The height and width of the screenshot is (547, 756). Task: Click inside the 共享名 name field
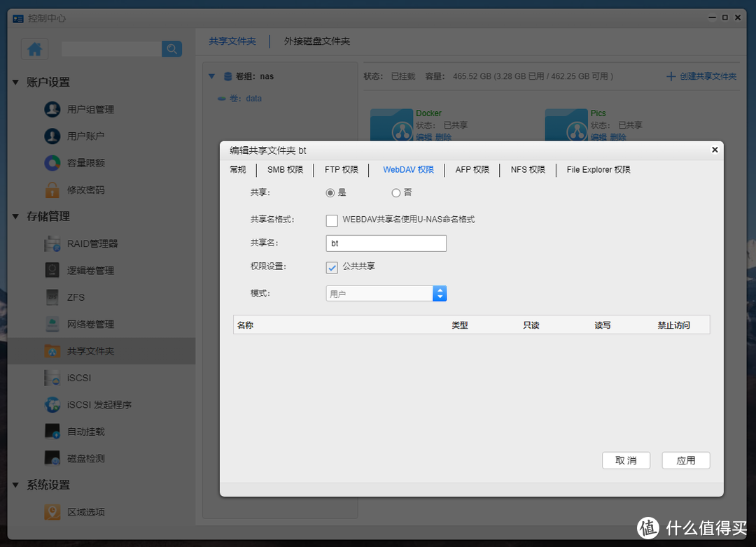coord(386,243)
